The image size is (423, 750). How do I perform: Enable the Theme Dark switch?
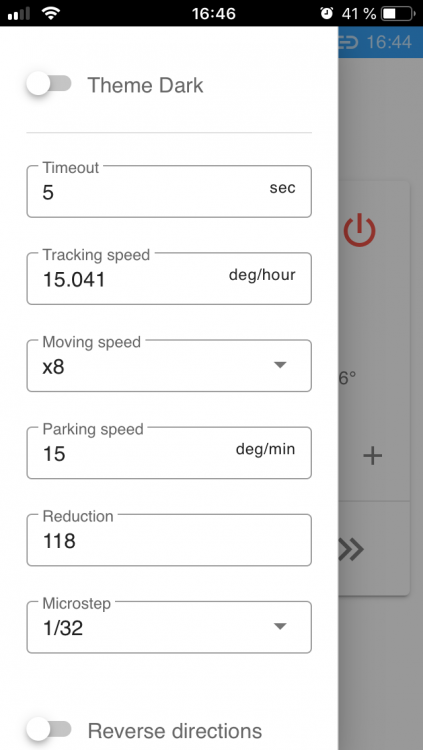[49, 84]
